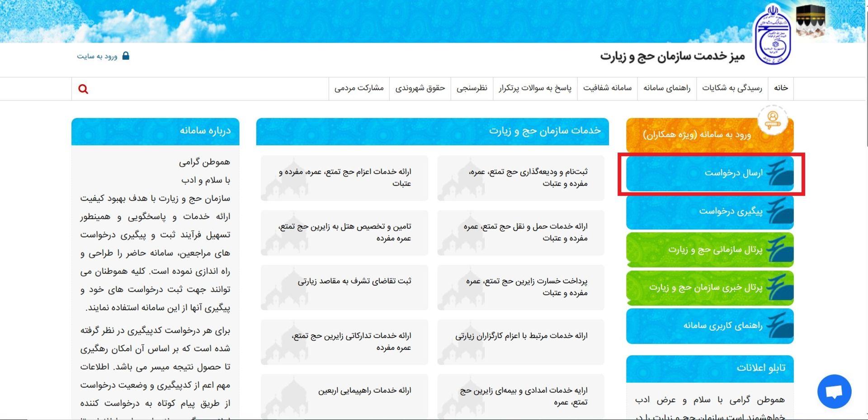This screenshot has height=420, width=868.
Task: Click the Kaaba image in header
Action: 811,21
